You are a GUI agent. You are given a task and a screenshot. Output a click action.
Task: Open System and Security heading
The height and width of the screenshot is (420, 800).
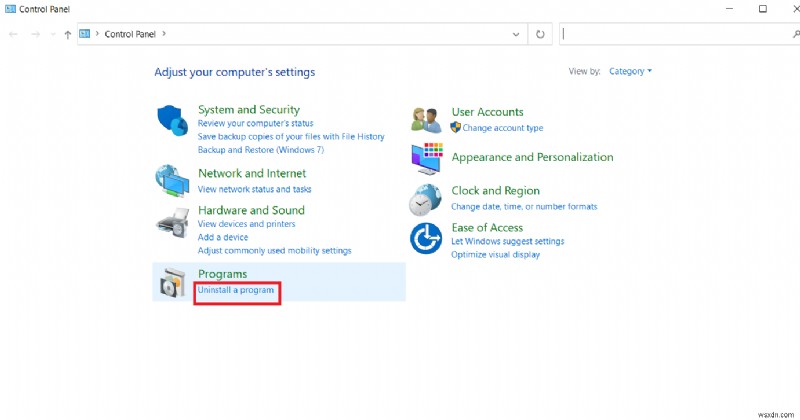tap(249, 110)
